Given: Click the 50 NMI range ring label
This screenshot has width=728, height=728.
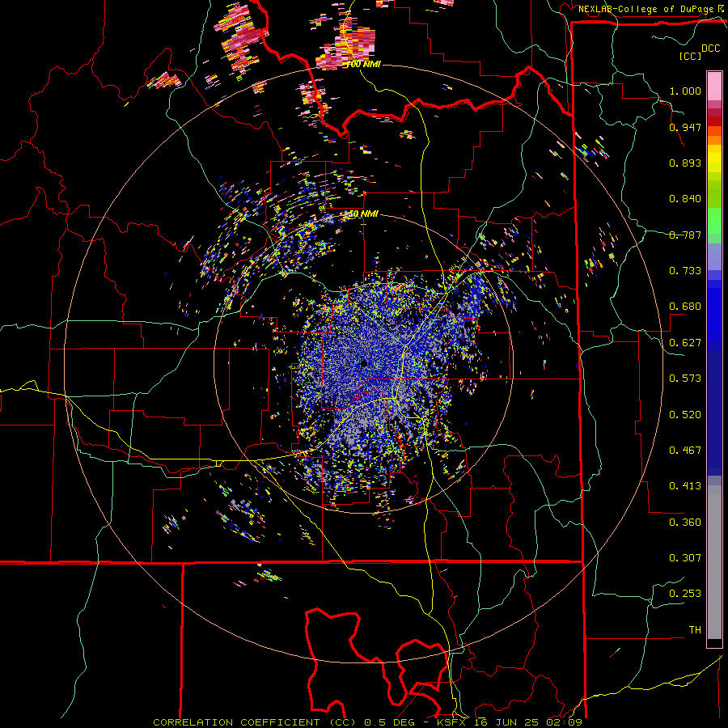Looking at the screenshot, I should [363, 214].
